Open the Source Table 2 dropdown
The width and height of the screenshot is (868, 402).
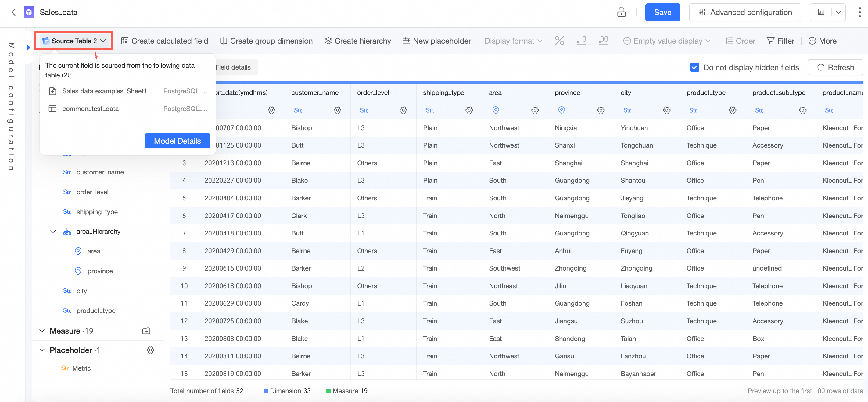(x=74, y=41)
